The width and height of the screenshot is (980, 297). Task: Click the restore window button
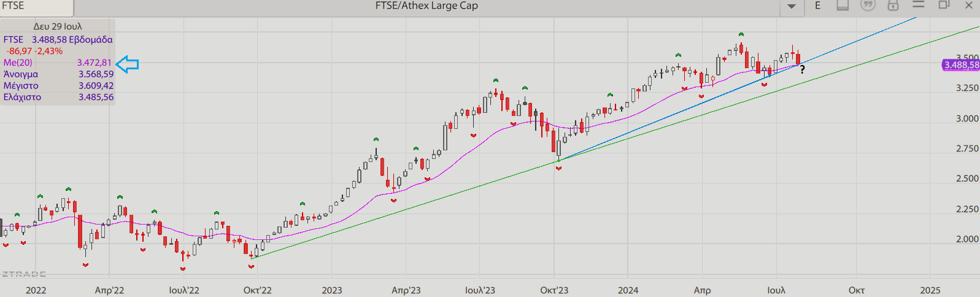(944, 5)
